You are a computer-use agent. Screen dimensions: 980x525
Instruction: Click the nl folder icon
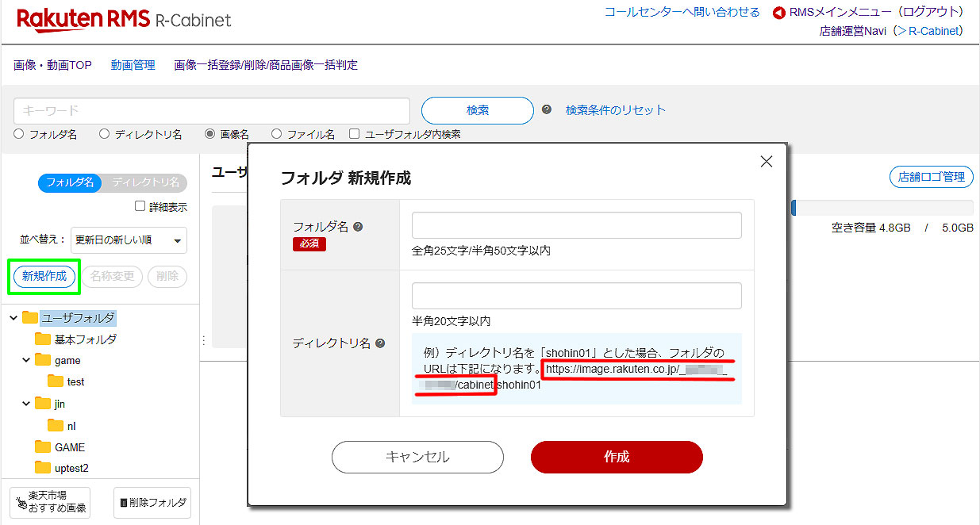click(56, 425)
